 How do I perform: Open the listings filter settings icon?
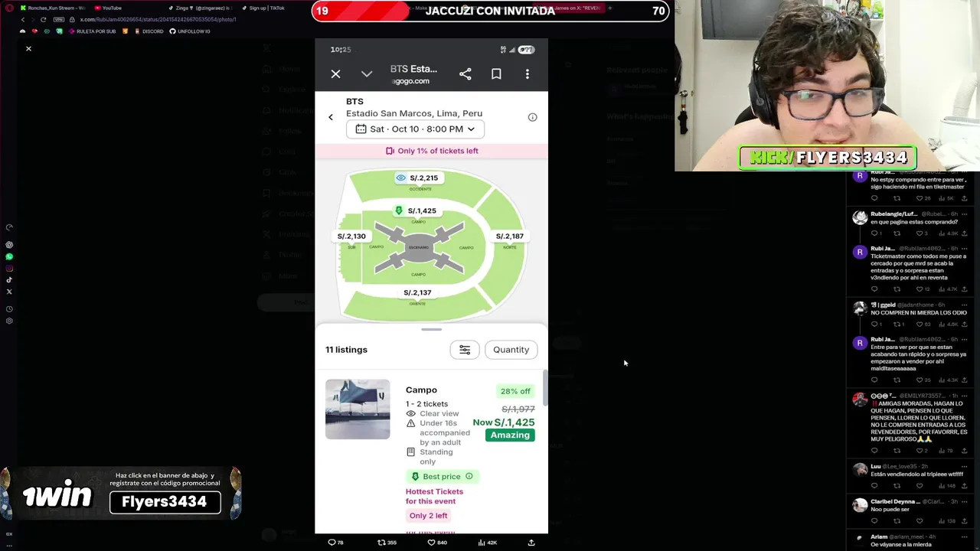coord(465,350)
